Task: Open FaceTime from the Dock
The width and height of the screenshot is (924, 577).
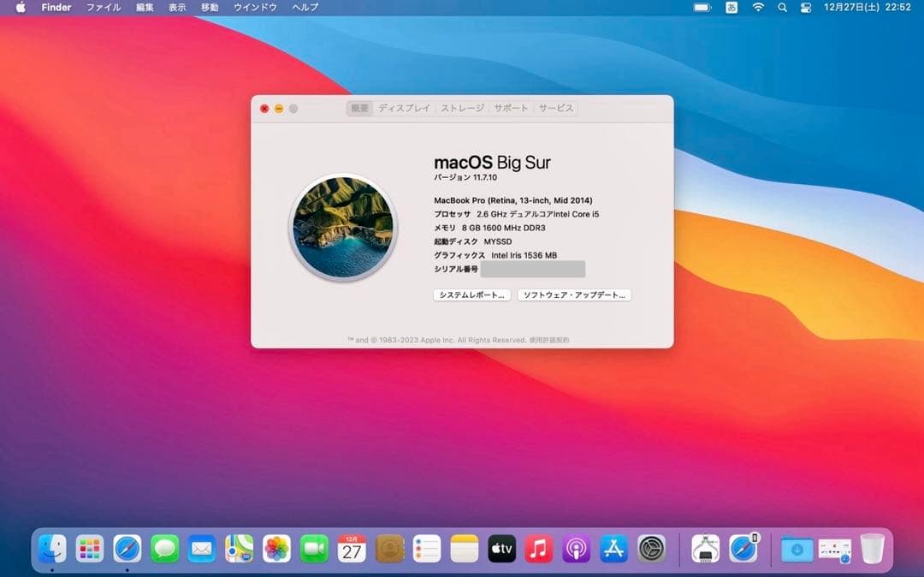Action: coord(311,549)
